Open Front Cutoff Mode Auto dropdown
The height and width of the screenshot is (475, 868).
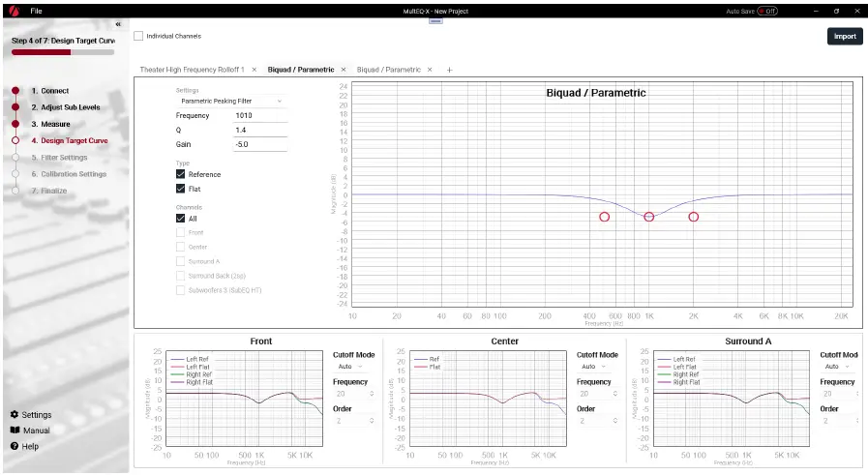tap(350, 367)
